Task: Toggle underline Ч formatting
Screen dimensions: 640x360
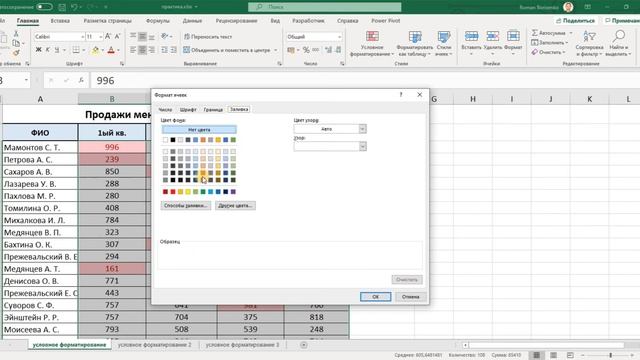Action: (x=57, y=50)
